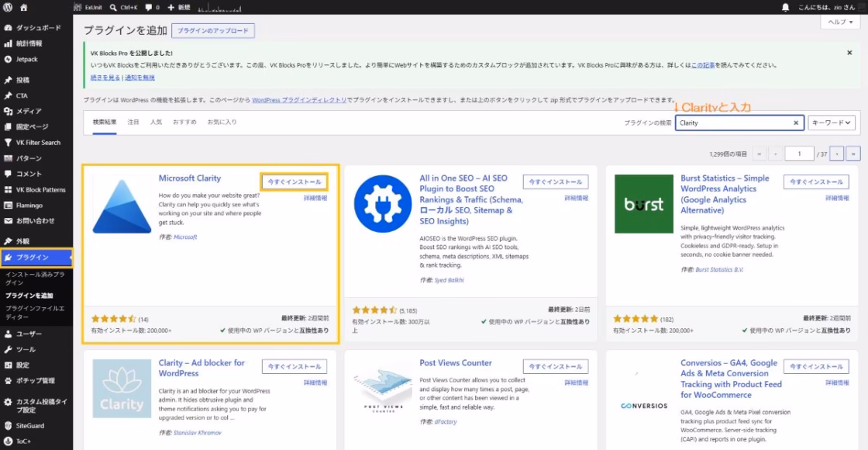The image size is (868, 450).
Task: Open カスタム投稿タイプ設定 in sidebar
Action: pyautogui.click(x=36, y=406)
